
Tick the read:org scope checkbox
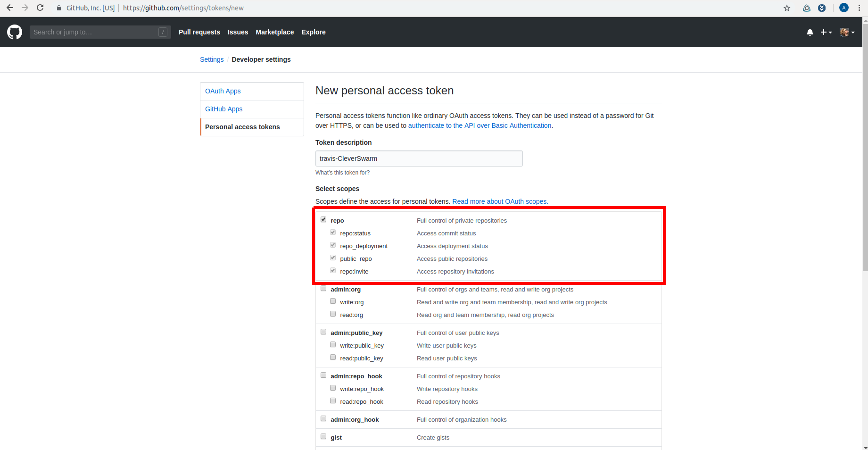pos(333,314)
